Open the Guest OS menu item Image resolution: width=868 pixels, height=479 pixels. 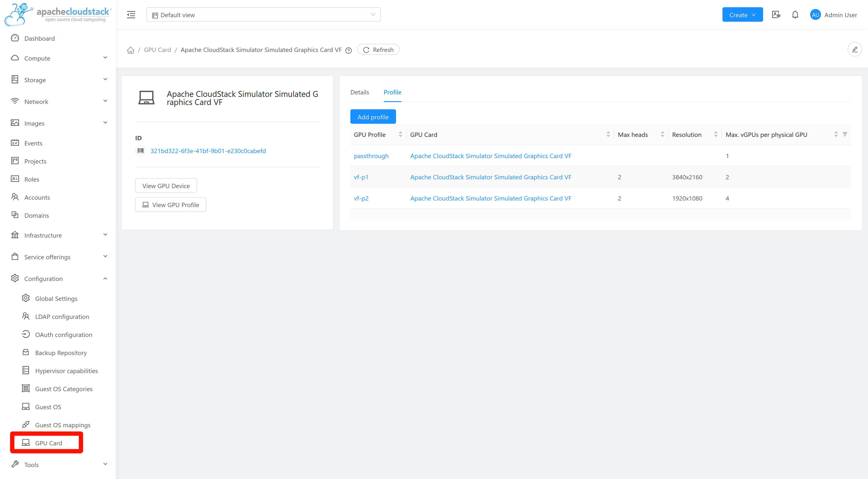coord(48,407)
